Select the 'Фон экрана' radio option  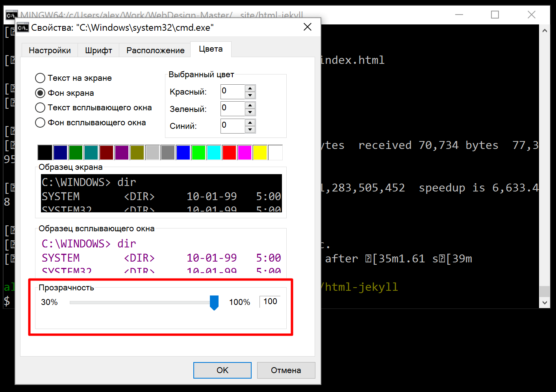[65, 93]
